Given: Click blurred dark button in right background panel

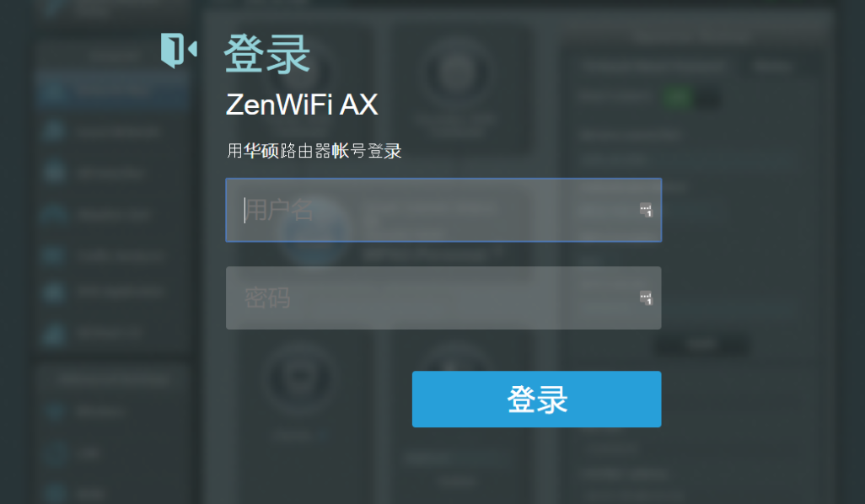Looking at the screenshot, I should (x=701, y=346).
